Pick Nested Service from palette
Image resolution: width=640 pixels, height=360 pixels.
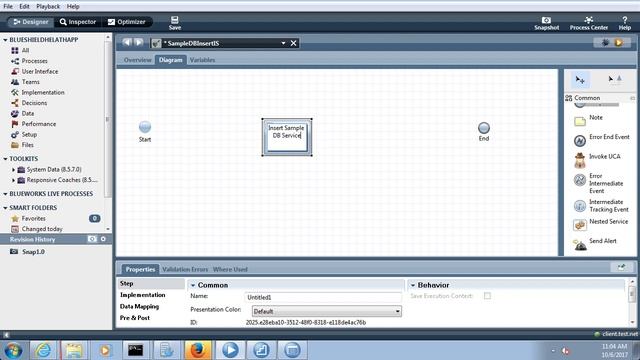click(x=601, y=224)
